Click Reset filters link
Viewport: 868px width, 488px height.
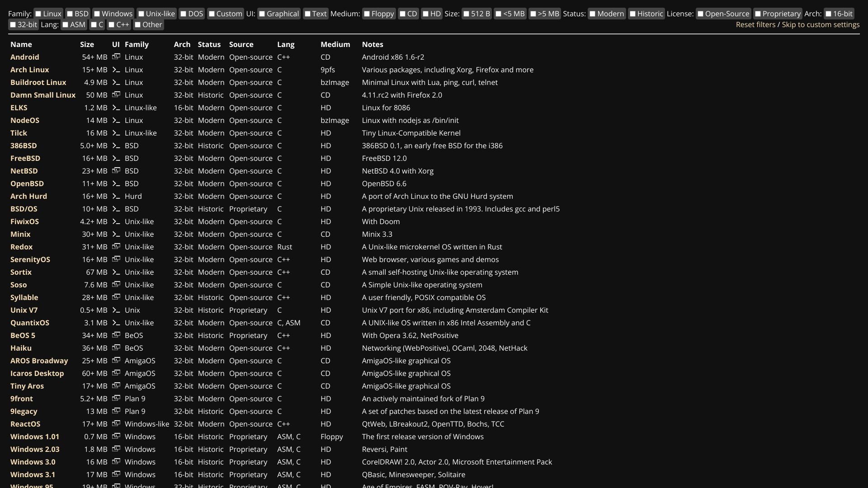[x=755, y=25]
